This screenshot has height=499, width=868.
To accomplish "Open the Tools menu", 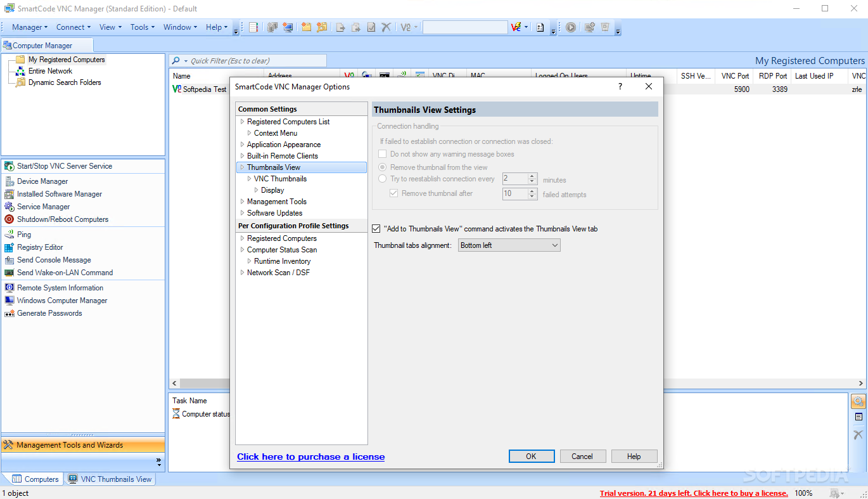I will click(x=143, y=27).
